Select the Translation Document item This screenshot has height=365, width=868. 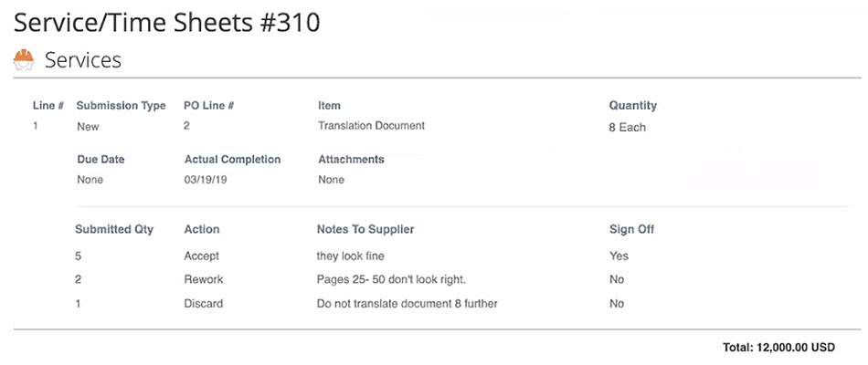372,126
